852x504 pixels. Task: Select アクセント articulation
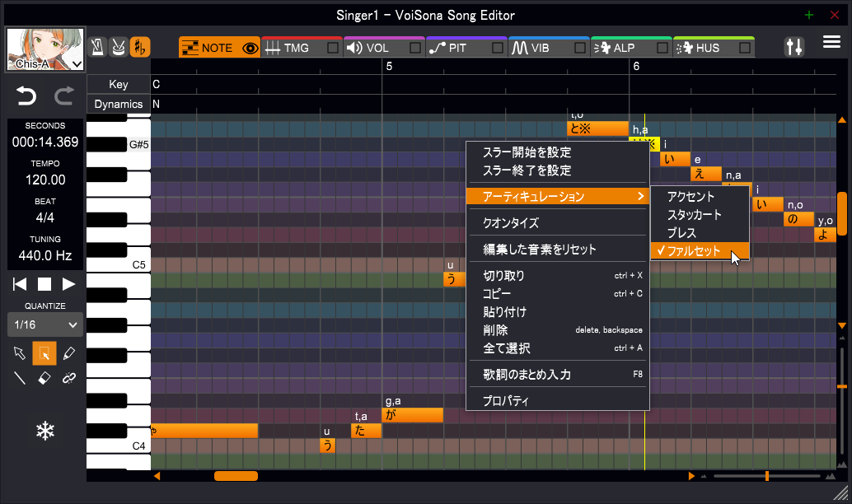700,196
